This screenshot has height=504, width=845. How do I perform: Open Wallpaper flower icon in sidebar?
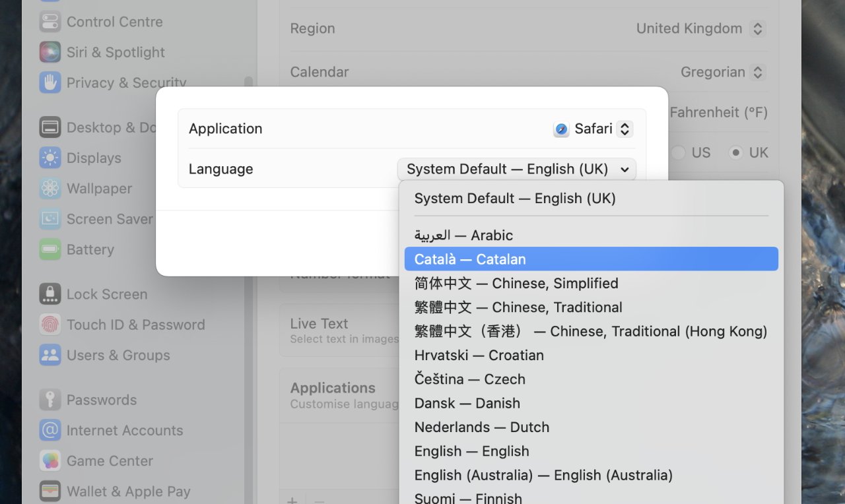point(50,188)
